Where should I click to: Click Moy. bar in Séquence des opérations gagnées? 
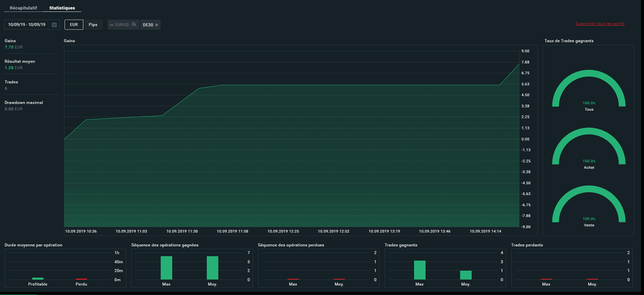(213, 268)
